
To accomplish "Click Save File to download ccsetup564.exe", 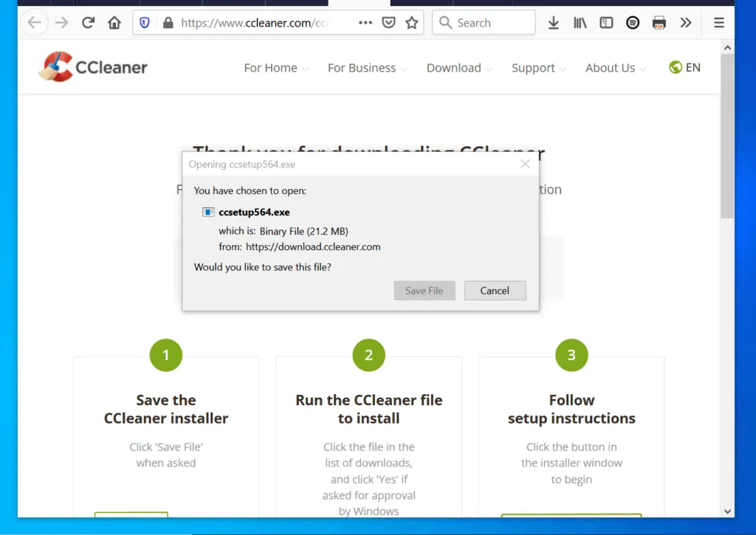I will pos(424,290).
